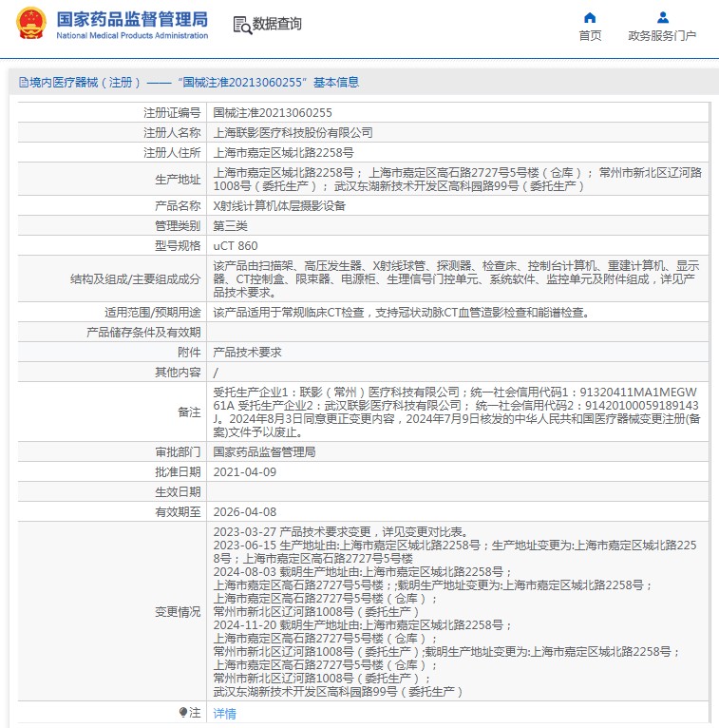Select 上海联影医疗科技股份有限公司 cell
The height and width of the screenshot is (728, 719).
coord(293,133)
